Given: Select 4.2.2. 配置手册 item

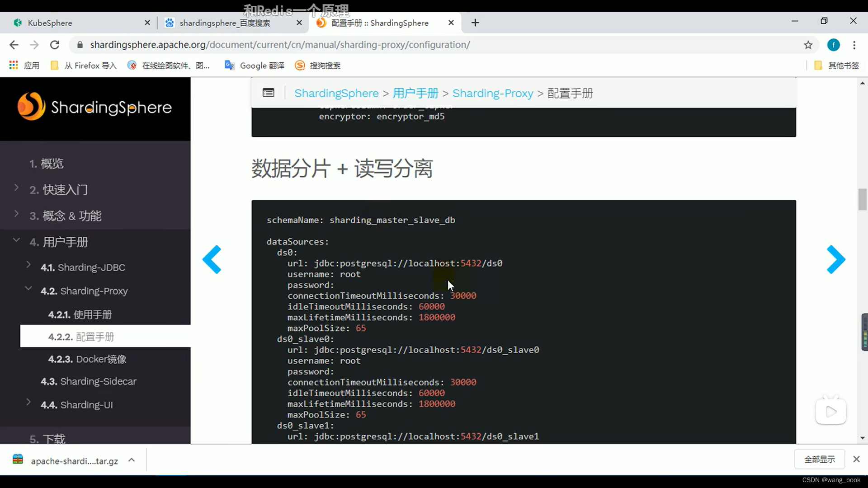Looking at the screenshot, I should click(x=105, y=337).
